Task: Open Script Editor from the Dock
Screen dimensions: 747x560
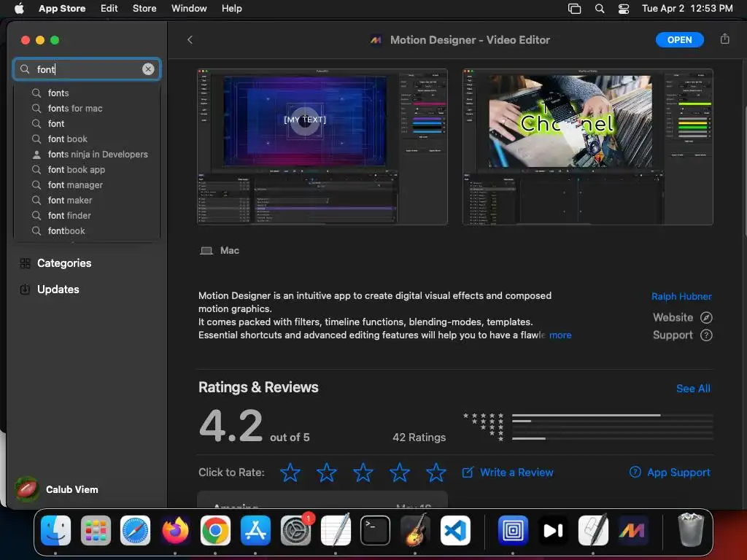Action: click(x=592, y=531)
